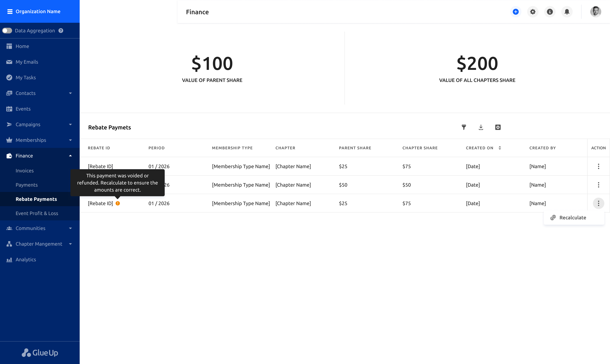The width and height of the screenshot is (610, 364).
Task: Click the Contacts card icon
Action: click(9, 93)
